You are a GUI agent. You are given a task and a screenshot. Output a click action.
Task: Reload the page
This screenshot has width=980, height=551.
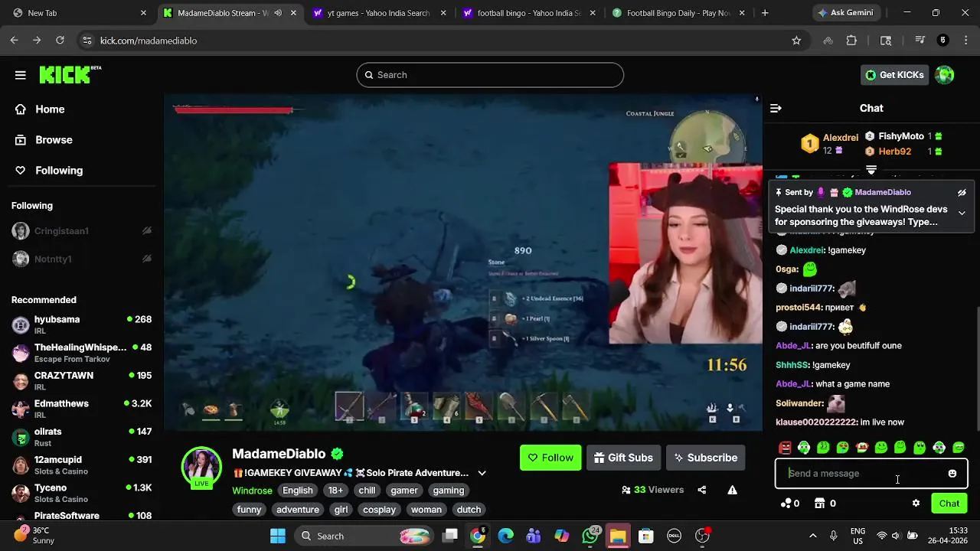(60, 41)
